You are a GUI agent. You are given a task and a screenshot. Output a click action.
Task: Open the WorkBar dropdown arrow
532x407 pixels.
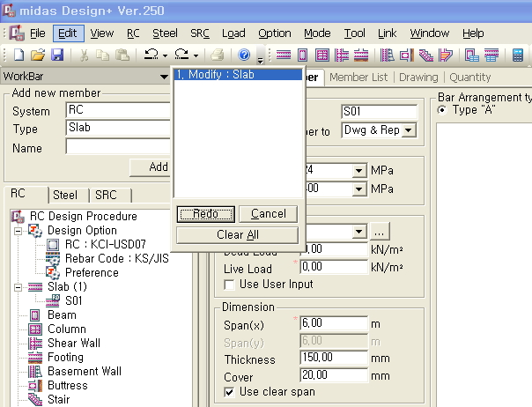point(164,77)
